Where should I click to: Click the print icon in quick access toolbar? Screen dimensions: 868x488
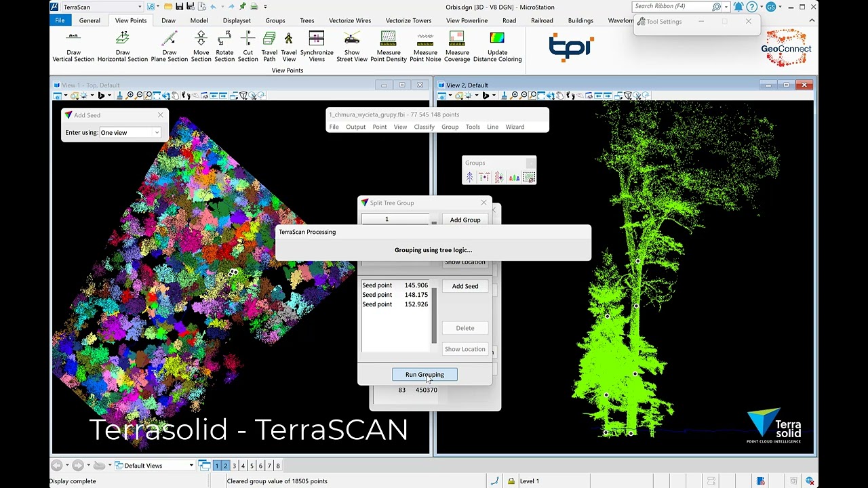[x=254, y=7]
